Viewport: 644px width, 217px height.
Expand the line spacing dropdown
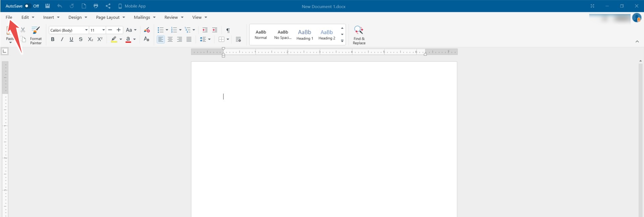(209, 39)
